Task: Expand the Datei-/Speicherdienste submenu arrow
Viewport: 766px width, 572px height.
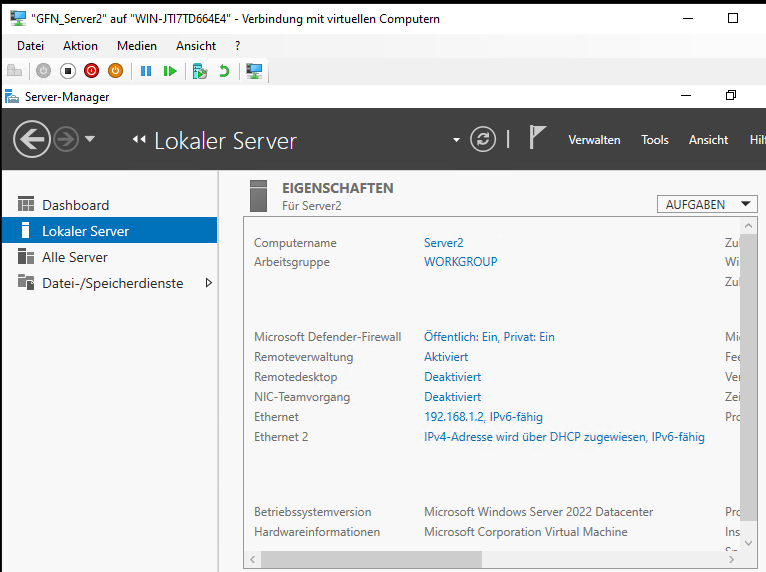Action: [208, 283]
